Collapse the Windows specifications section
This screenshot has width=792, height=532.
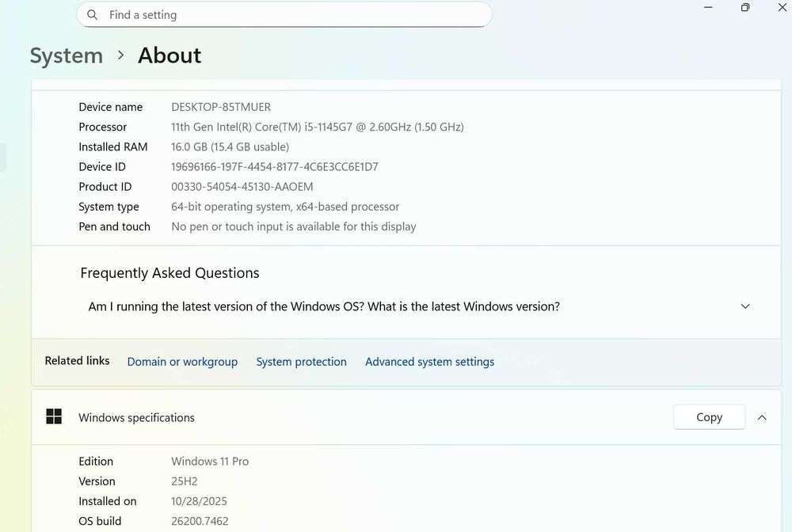point(762,417)
